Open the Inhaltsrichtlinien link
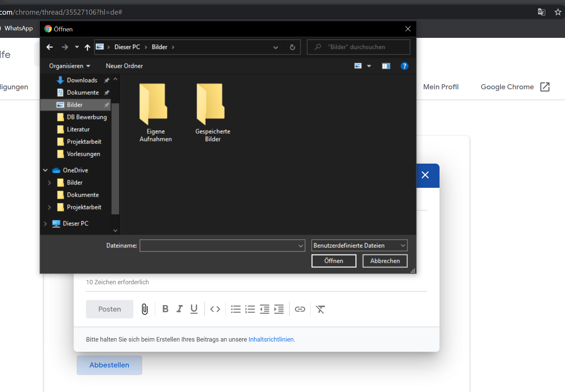Screen dimensions: 565x392 (x=271, y=340)
